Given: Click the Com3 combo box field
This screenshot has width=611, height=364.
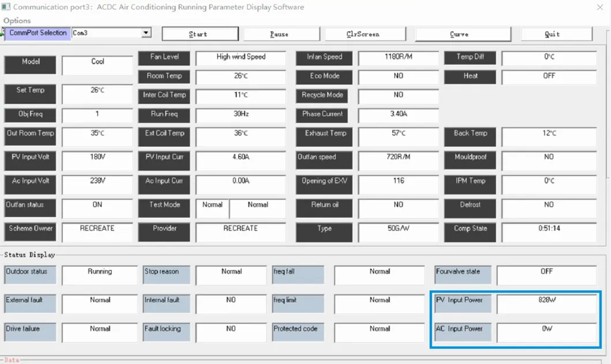Looking at the screenshot, I should pyautogui.click(x=106, y=33).
